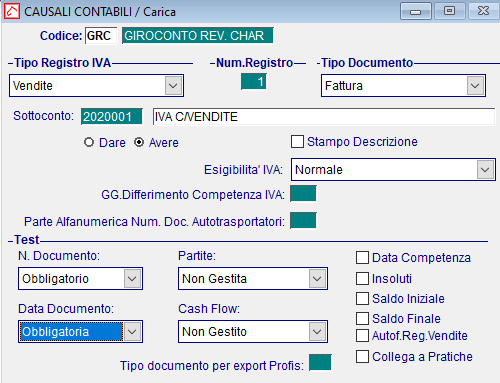Open the Partite Non Gestita dropdown

click(x=317, y=278)
